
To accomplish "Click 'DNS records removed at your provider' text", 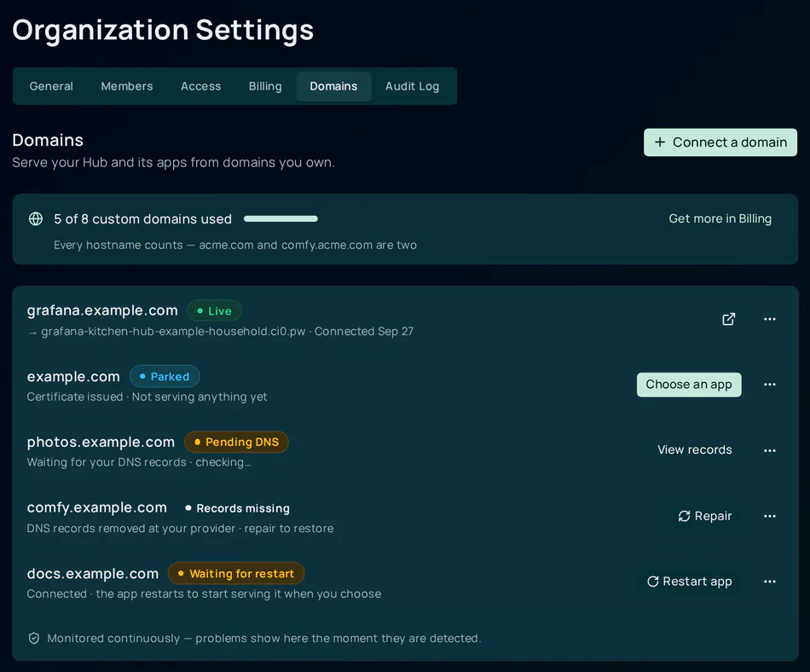I will [x=130, y=529].
